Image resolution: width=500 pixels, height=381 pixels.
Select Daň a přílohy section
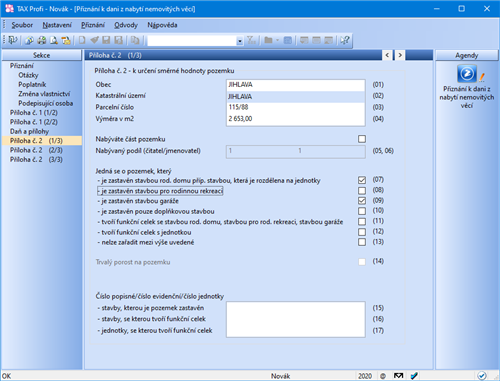pos(29,131)
